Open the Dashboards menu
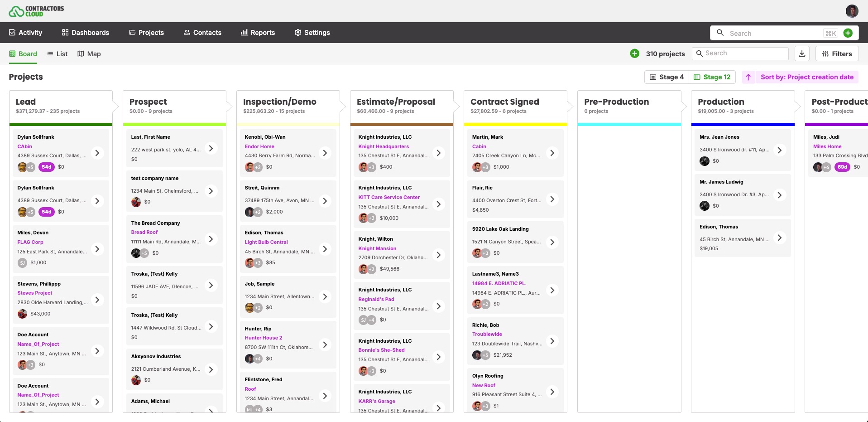The width and height of the screenshot is (868, 422). click(86, 33)
